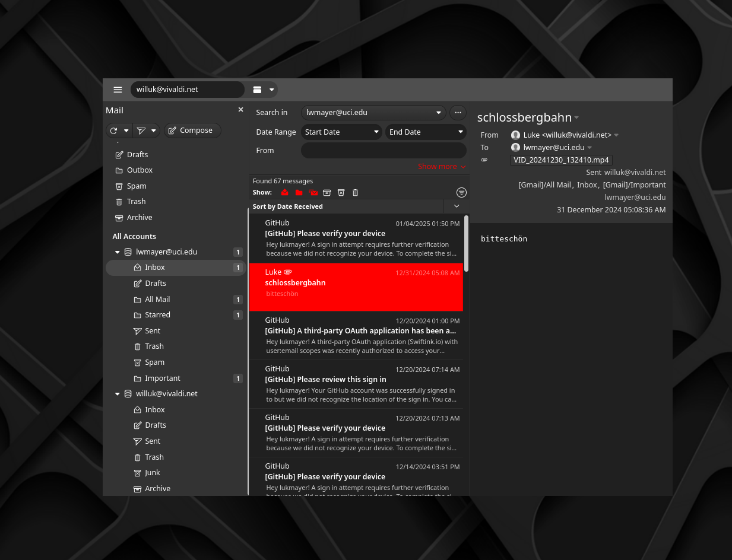Open dropdown arrow beside layout icon
This screenshot has width=732, height=560.
coord(271,90)
